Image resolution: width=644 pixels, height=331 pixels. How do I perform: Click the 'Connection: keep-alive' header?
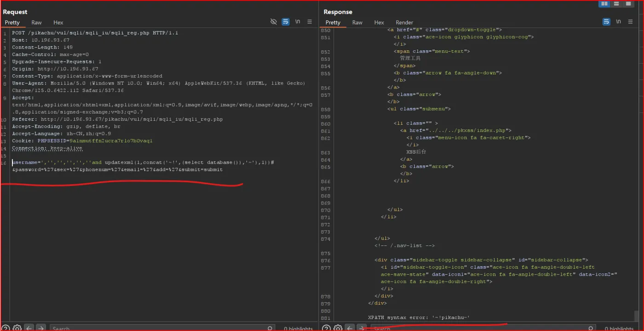[x=47, y=148]
